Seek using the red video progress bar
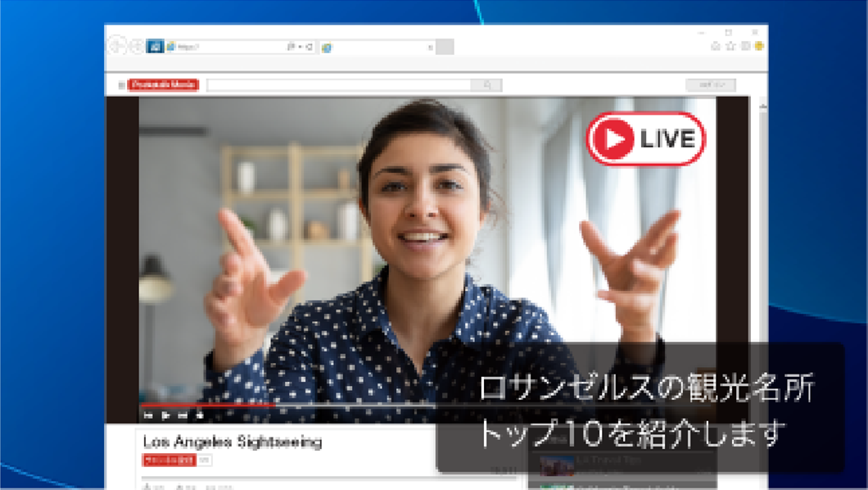 tap(208, 406)
